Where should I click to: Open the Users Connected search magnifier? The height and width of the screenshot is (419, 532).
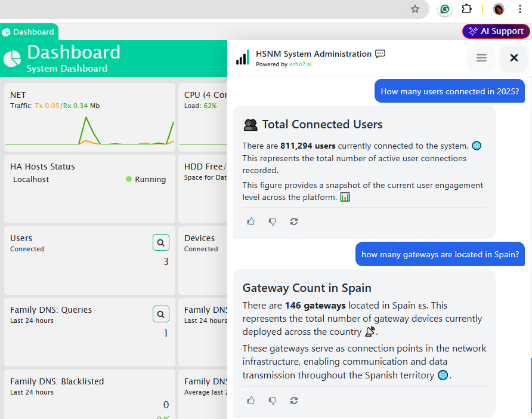coord(161,242)
